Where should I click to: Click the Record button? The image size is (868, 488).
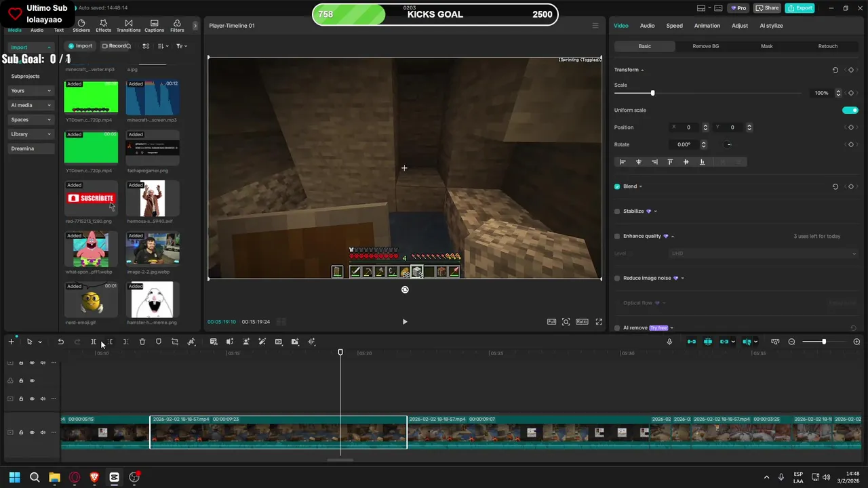click(115, 46)
